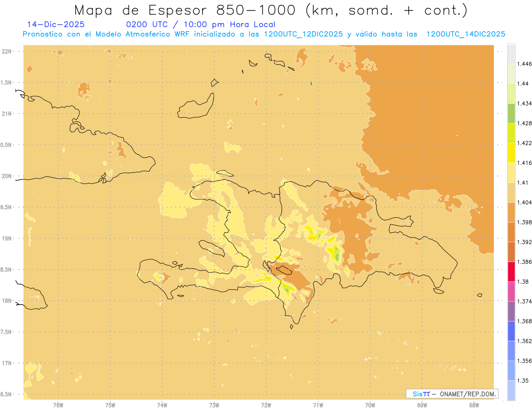Click the '1.362' colorbar value
The height and width of the screenshot is (411, 532).
[x=525, y=341]
